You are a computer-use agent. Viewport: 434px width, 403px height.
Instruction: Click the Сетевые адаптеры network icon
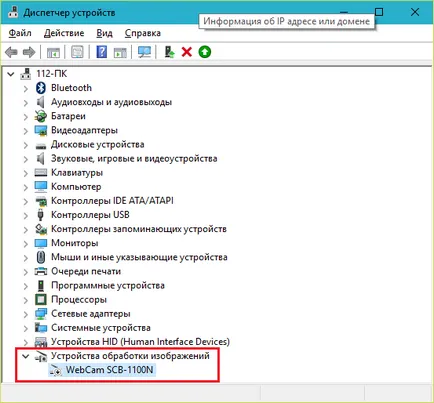tap(41, 314)
